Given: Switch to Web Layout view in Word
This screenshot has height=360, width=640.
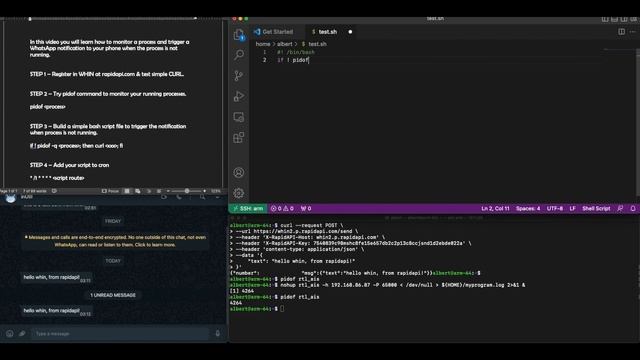Looking at the screenshot, I should [138, 191].
